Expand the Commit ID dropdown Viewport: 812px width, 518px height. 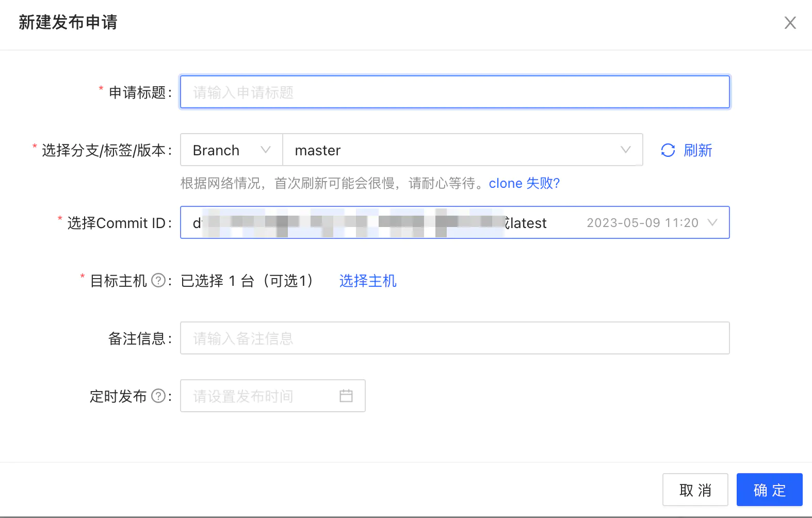pyautogui.click(x=454, y=222)
